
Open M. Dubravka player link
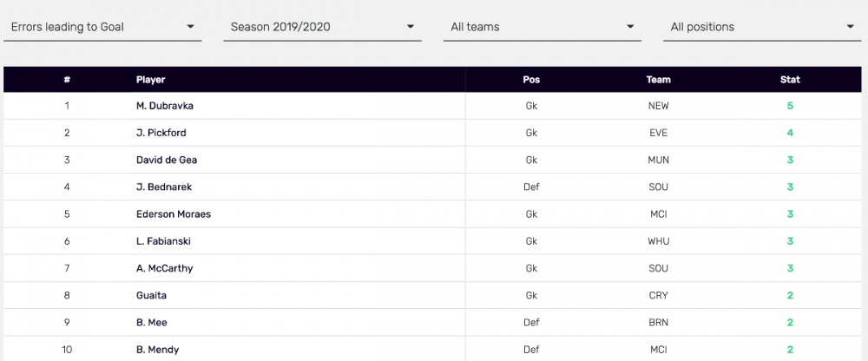click(164, 106)
